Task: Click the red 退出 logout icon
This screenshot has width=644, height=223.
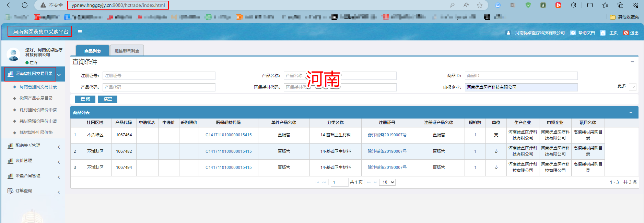Action: pyautogui.click(x=626, y=33)
